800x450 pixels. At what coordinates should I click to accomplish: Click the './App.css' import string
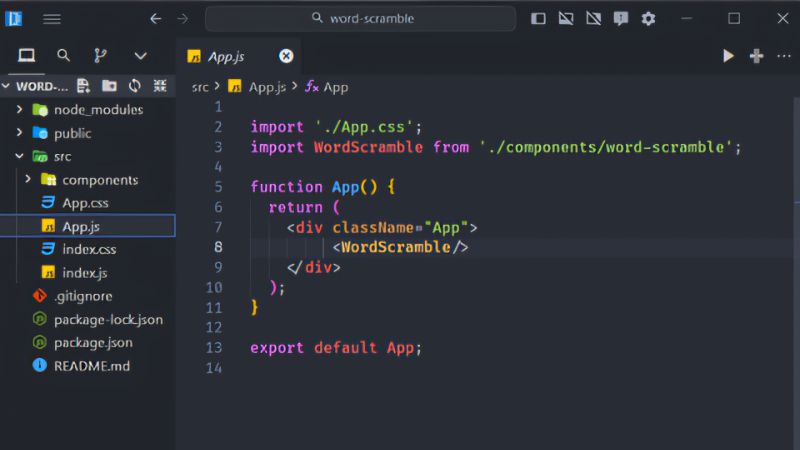point(364,127)
